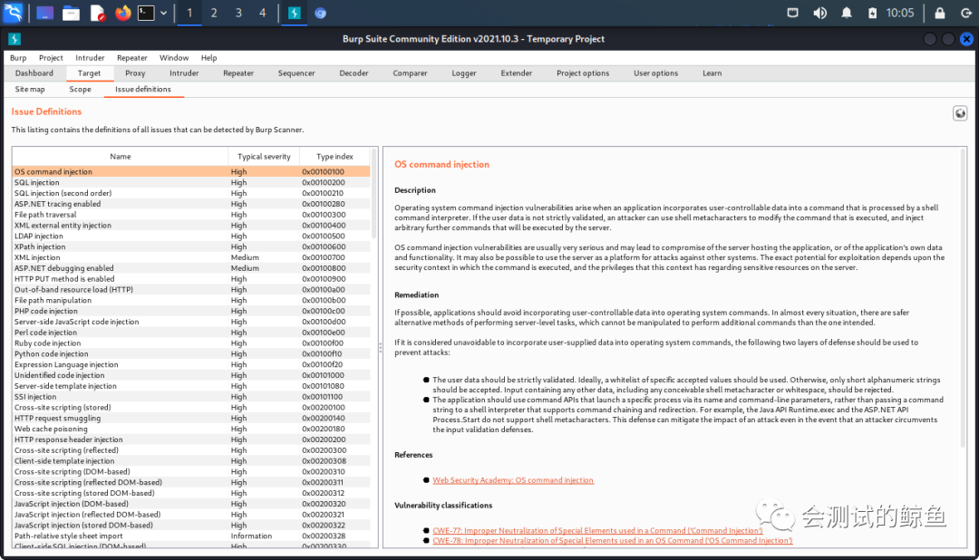Switch to the Logger tab
The image size is (979, 560).
click(x=464, y=73)
